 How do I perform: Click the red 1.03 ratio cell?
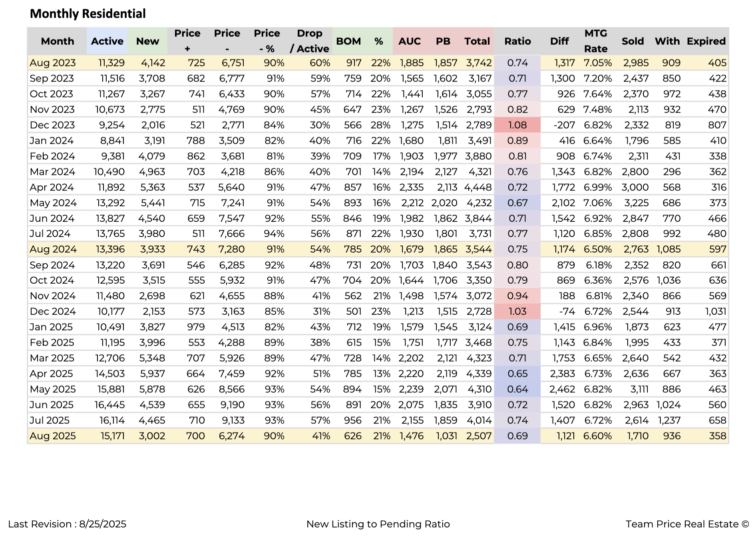(x=517, y=312)
